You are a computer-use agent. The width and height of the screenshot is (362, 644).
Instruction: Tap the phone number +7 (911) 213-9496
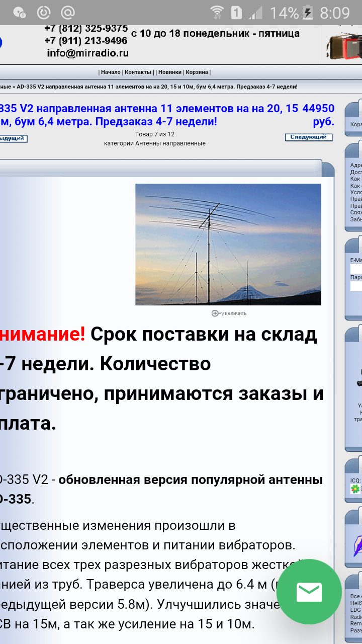click(85, 41)
